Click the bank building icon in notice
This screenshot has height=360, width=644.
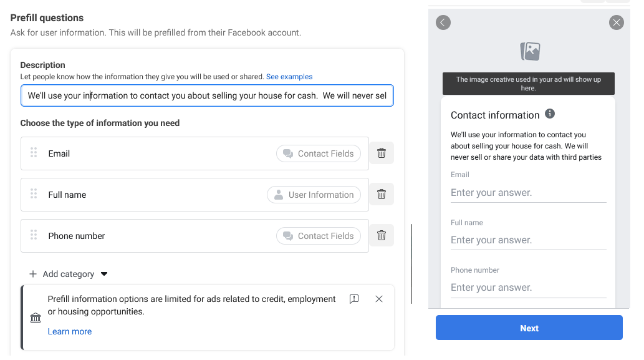(x=36, y=318)
